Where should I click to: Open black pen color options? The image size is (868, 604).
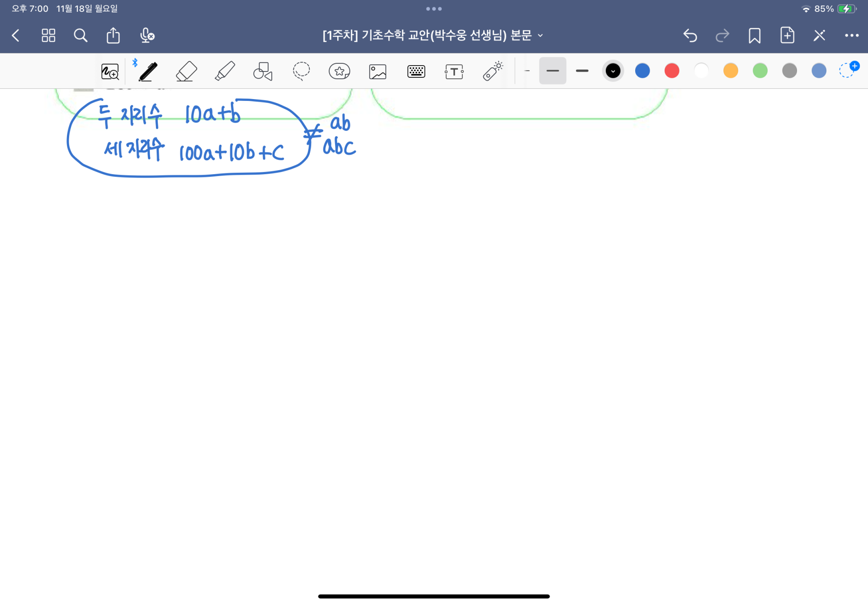click(613, 71)
